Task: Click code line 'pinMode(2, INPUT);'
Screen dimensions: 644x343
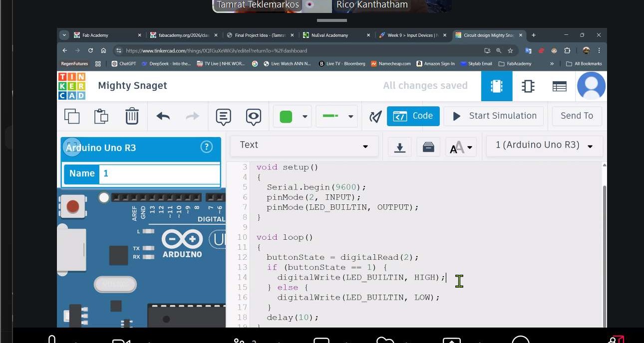Action: click(x=314, y=197)
